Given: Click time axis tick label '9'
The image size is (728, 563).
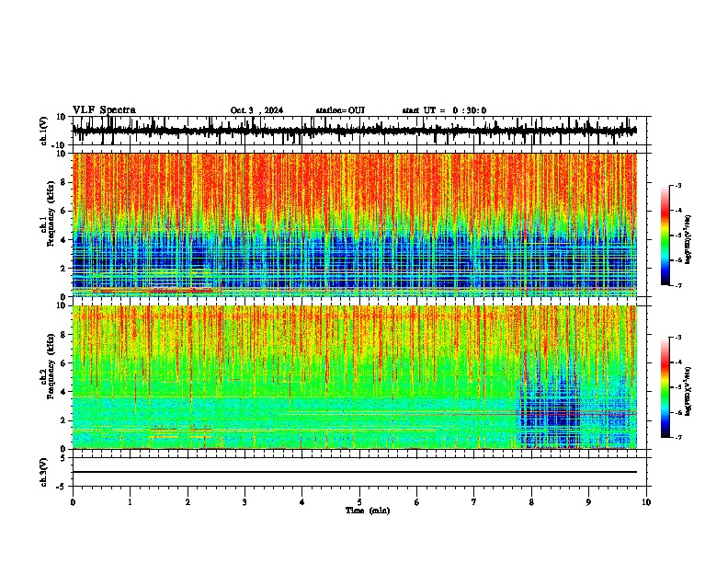Looking at the screenshot, I should coord(588,502).
